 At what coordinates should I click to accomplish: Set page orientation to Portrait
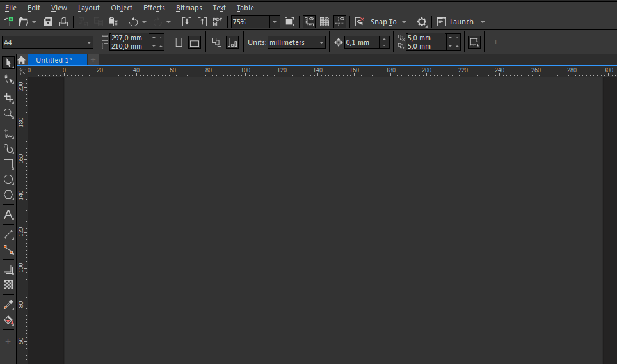[179, 42]
